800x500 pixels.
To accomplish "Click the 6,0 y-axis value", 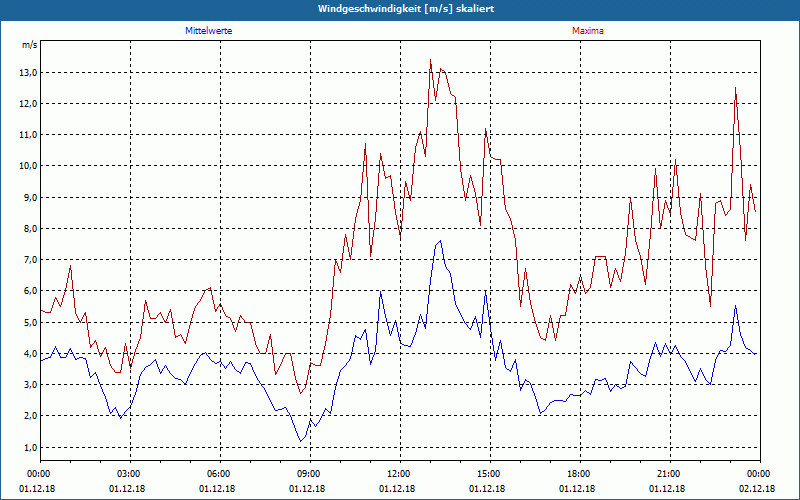I will [x=31, y=291].
